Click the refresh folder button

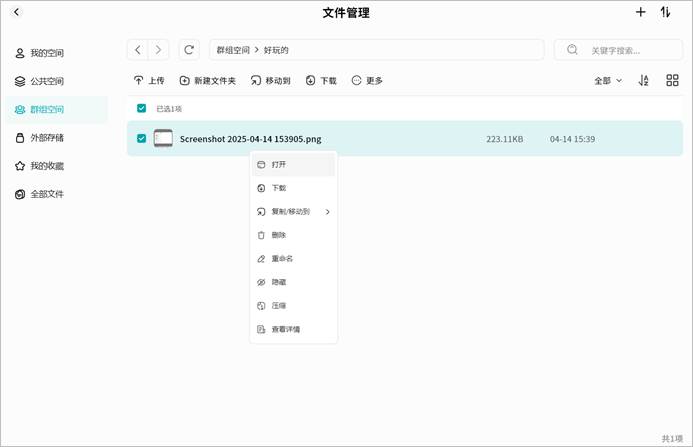click(189, 50)
